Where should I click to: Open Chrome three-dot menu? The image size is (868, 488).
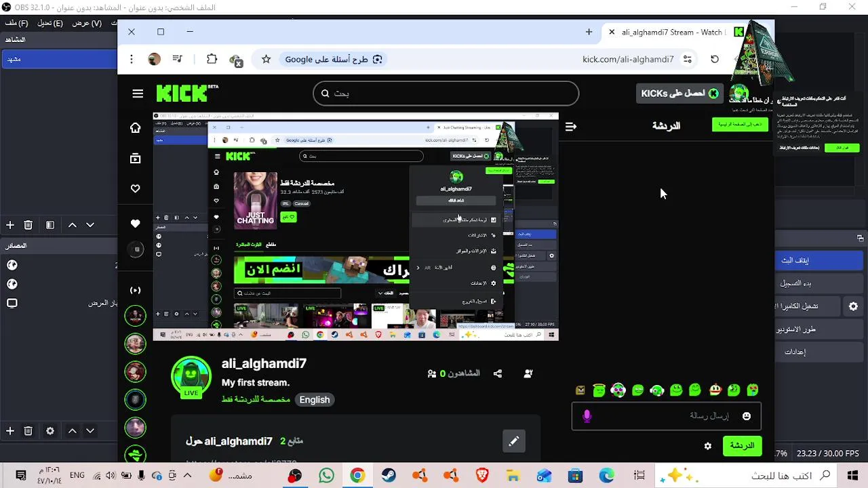[x=132, y=60]
